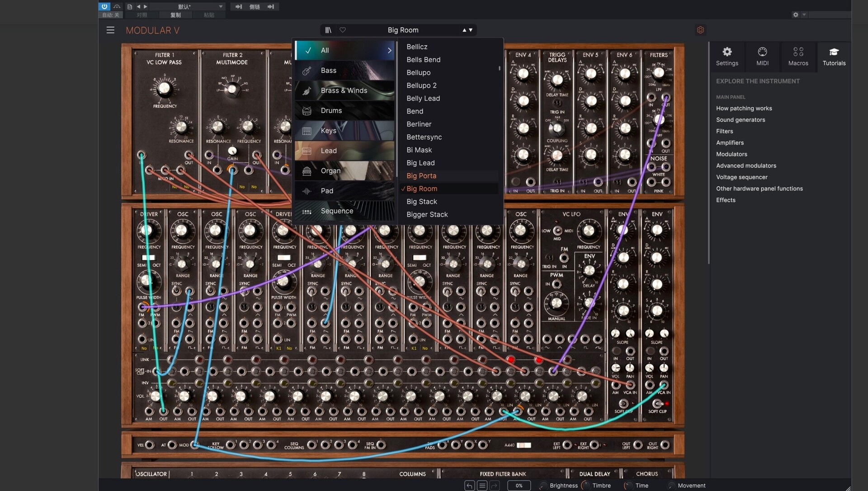Select the Pad category
The image size is (868, 491).
tap(344, 191)
